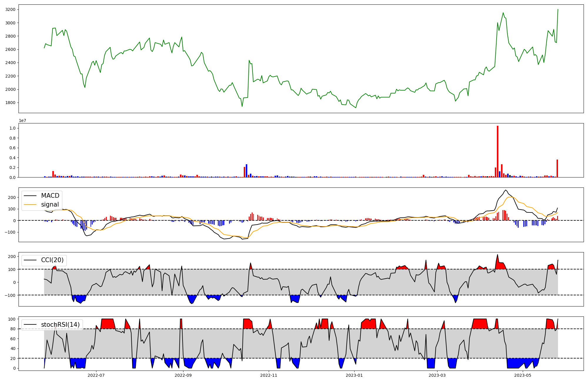
Task: Click the 2023-03 x-axis date label
Action: (437, 375)
